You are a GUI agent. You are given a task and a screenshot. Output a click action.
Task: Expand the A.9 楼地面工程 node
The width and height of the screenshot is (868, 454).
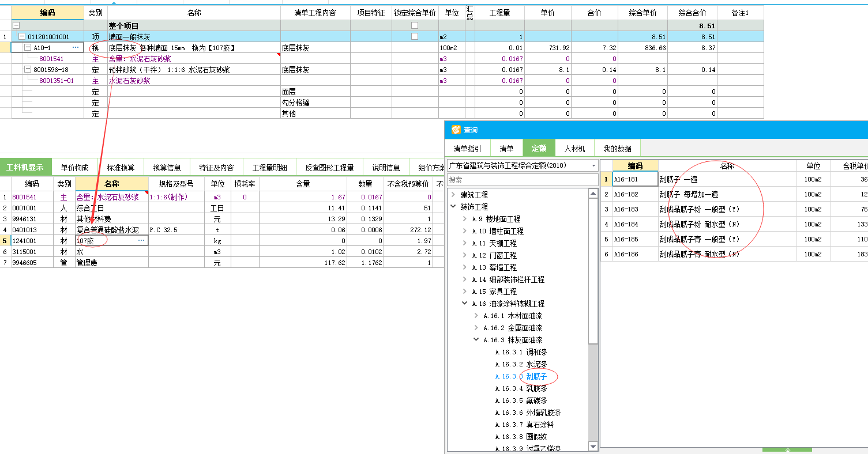coord(465,219)
